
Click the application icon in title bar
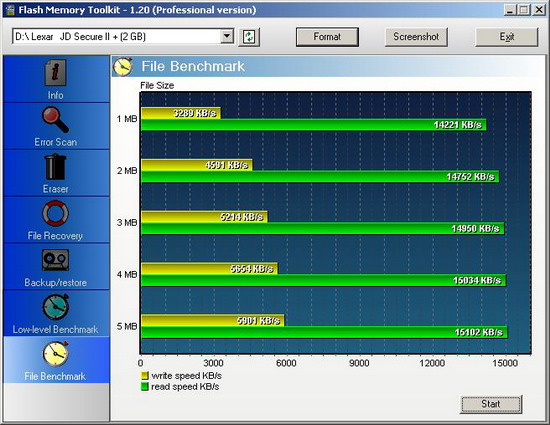11,10
